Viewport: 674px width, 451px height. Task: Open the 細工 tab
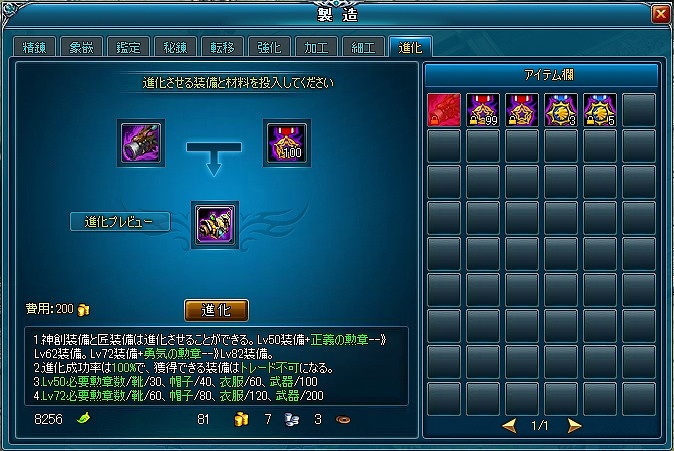click(x=364, y=47)
